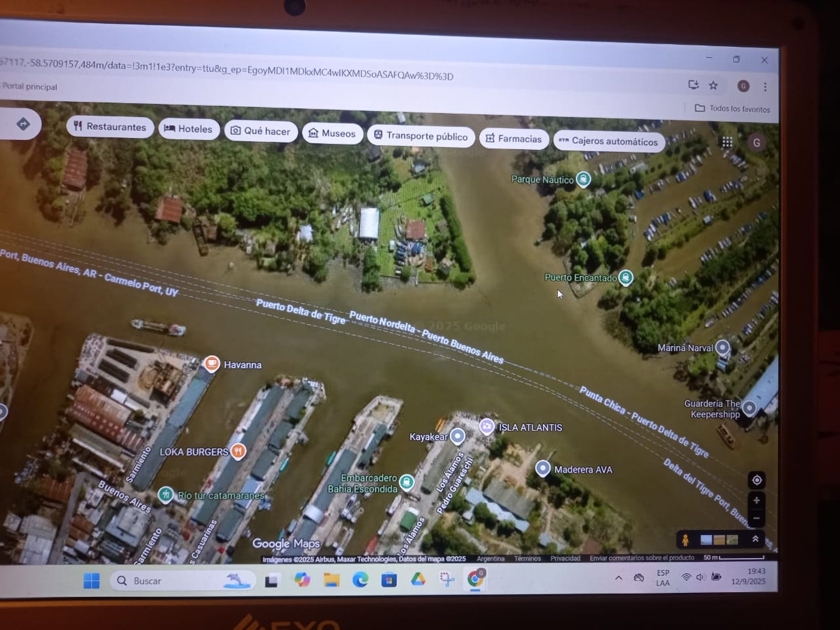This screenshot has width=840, height=630.
Task: Drop the Street View pegman
Action: 686,540
